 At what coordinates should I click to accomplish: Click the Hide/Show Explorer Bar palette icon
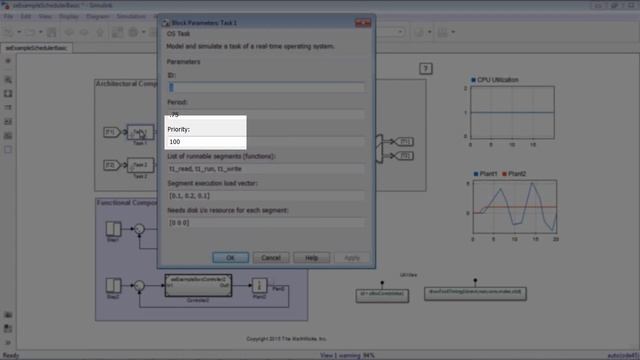[x=8, y=61]
